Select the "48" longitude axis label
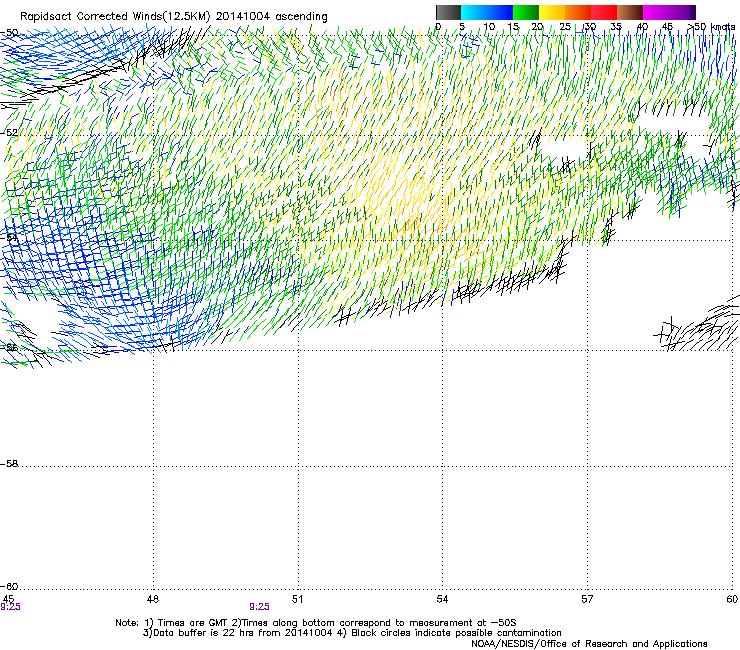Image resolution: width=740 pixels, height=650 pixels. coord(153,599)
